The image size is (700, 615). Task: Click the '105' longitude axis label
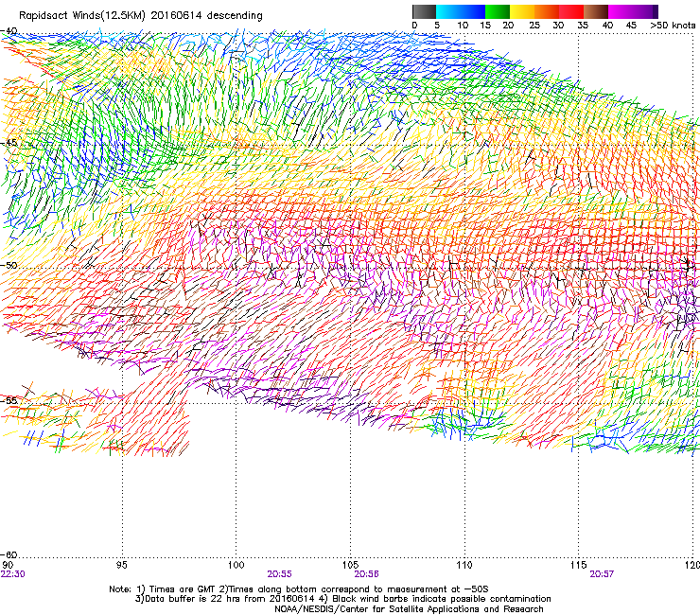(350, 566)
